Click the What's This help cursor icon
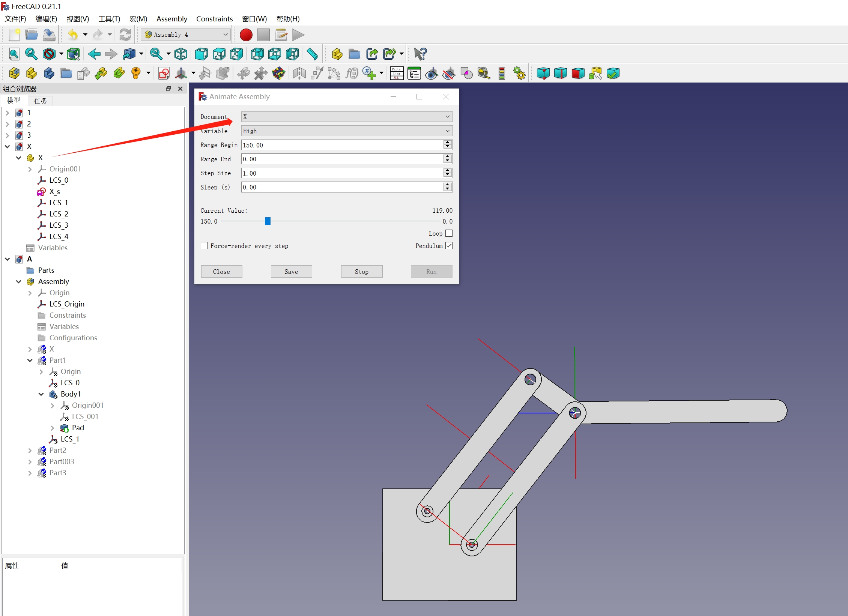 click(x=420, y=54)
